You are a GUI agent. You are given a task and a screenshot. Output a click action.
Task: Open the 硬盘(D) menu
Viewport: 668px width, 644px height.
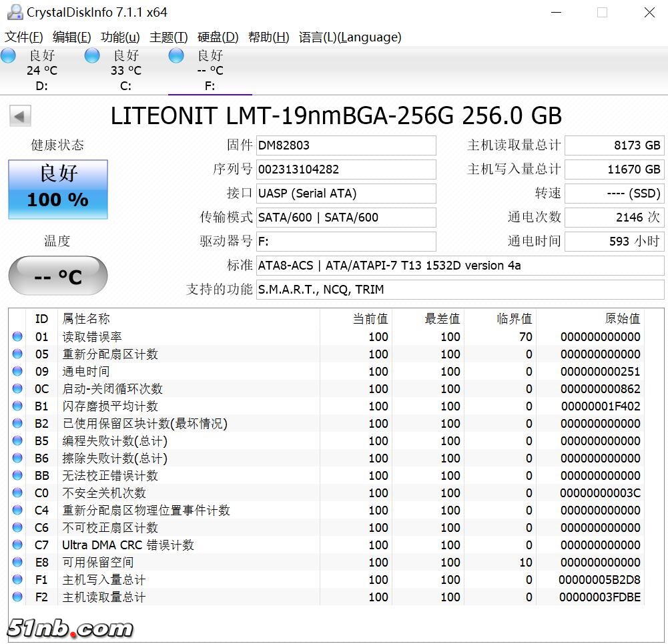pyautogui.click(x=218, y=37)
